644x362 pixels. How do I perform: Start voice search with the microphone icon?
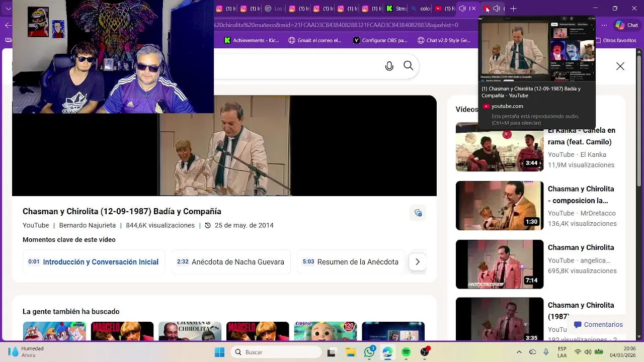click(389, 66)
